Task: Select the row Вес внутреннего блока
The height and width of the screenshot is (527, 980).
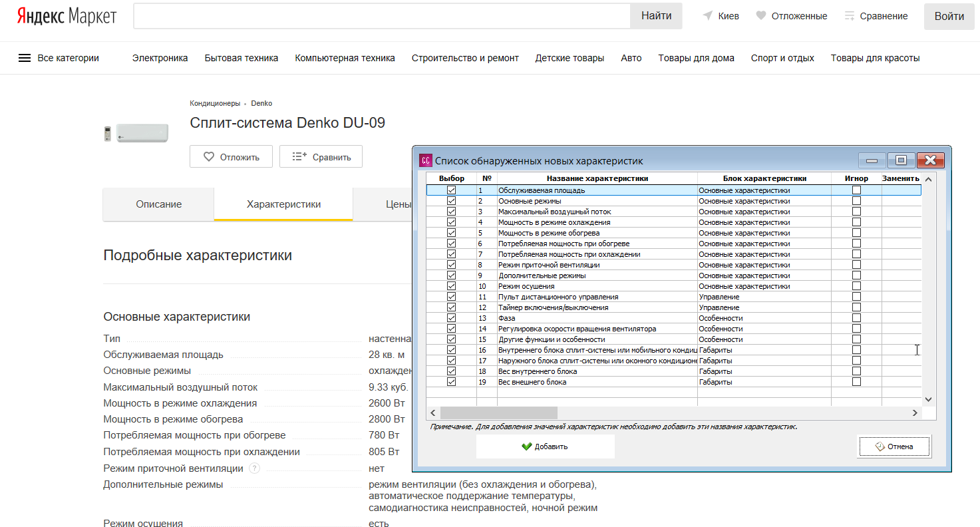Action: (674, 371)
